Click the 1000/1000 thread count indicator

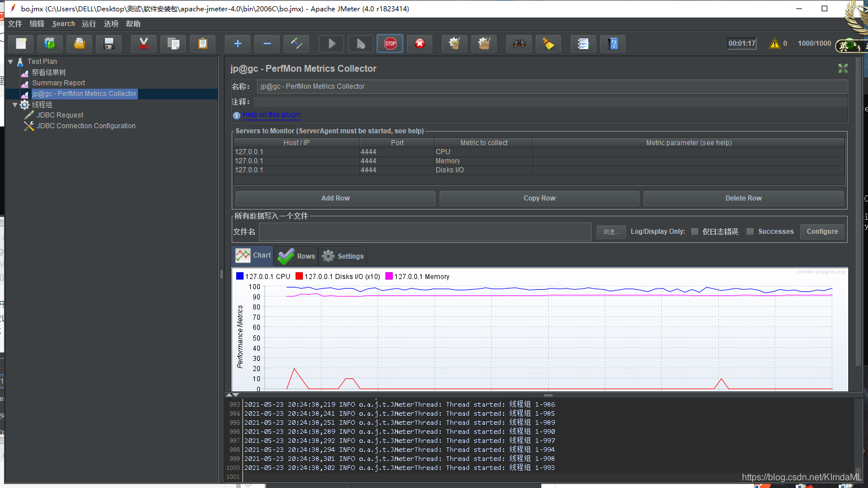point(814,43)
